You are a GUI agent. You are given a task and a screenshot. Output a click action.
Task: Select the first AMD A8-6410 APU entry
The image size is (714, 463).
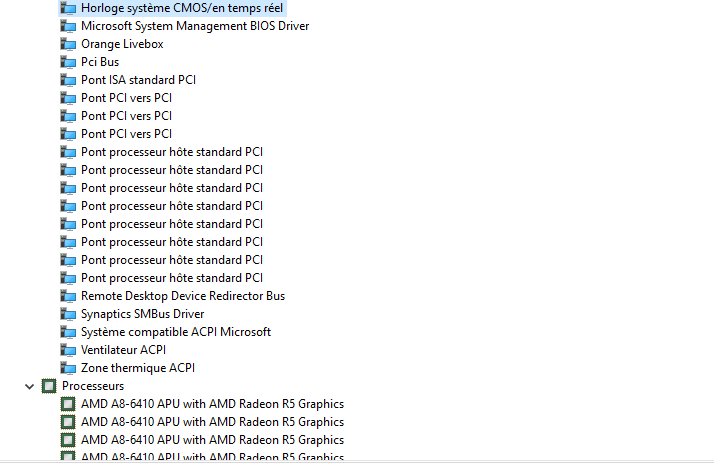click(212, 404)
